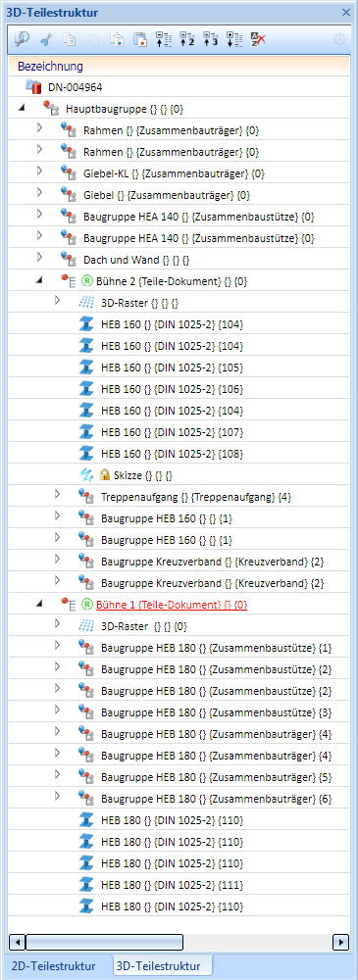Viewport: 358px width, 980px height.
Task: Select the DN-004964 text
Action: point(76,87)
